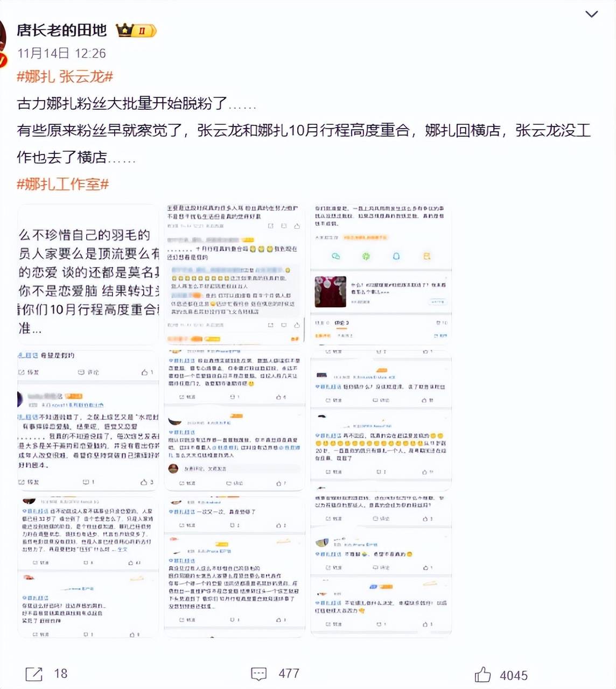
Task: Open middle-left comment screenshot thumbnail
Action: click(89, 420)
